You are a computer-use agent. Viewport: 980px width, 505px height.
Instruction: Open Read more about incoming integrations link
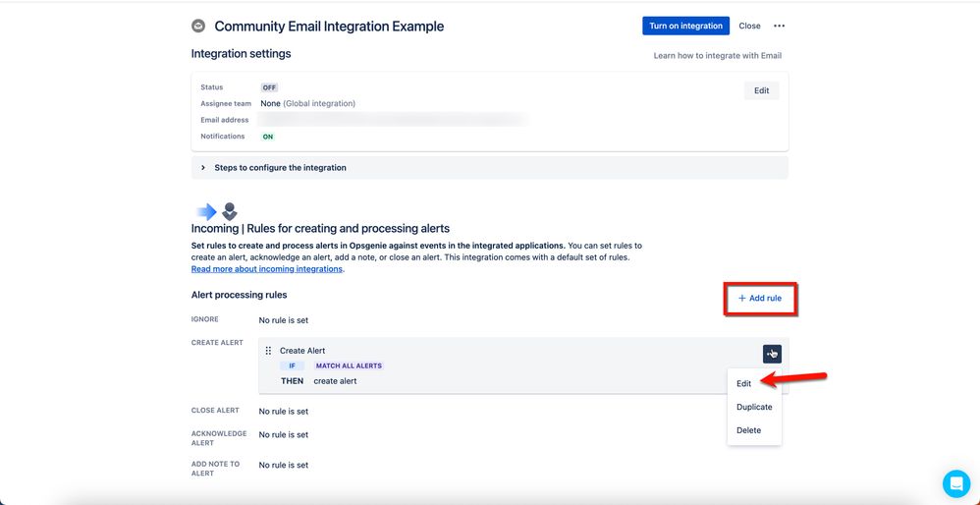[267, 269]
